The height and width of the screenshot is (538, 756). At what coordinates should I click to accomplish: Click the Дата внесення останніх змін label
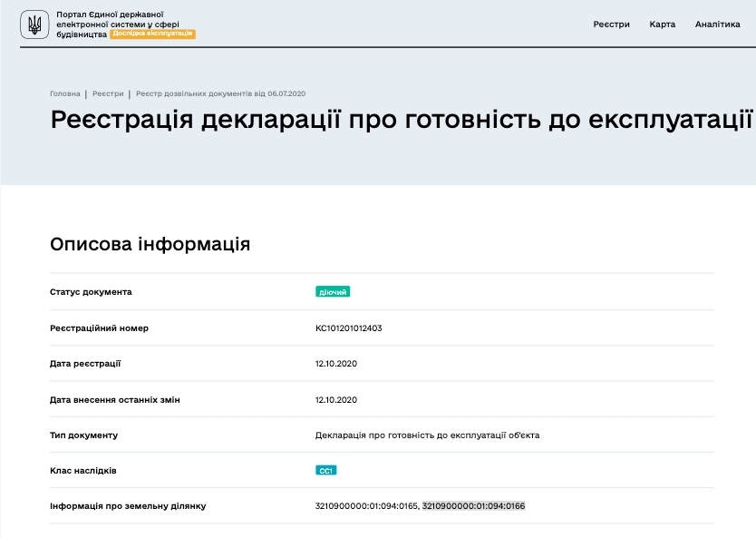115,400
